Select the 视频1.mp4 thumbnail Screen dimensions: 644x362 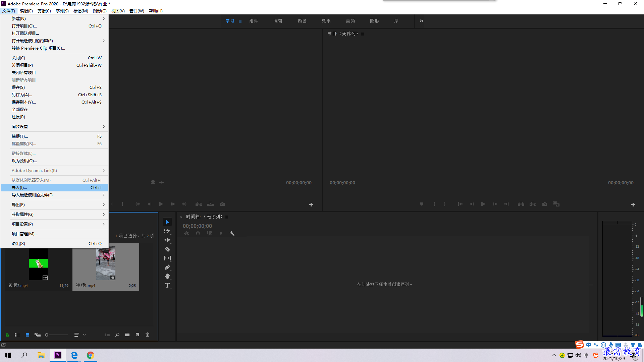tap(106, 264)
